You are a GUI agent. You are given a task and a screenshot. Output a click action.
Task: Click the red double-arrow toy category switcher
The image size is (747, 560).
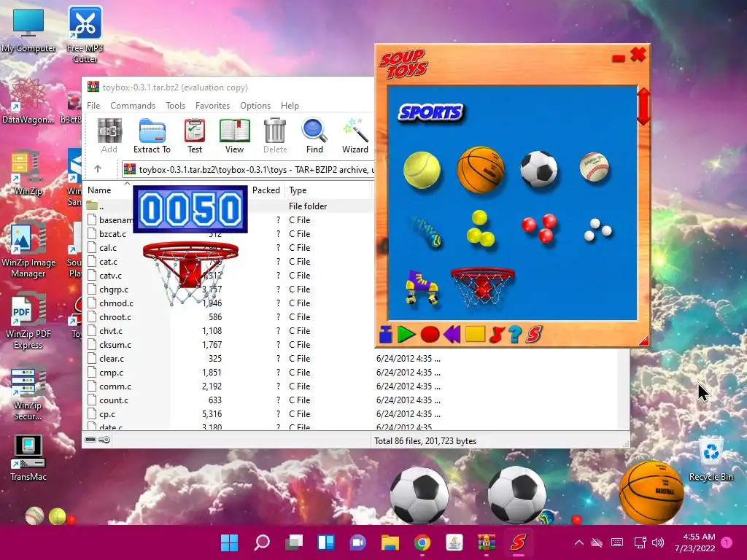(x=643, y=106)
